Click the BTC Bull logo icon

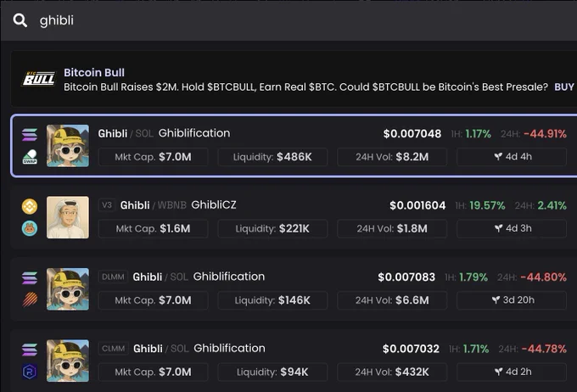(39, 78)
